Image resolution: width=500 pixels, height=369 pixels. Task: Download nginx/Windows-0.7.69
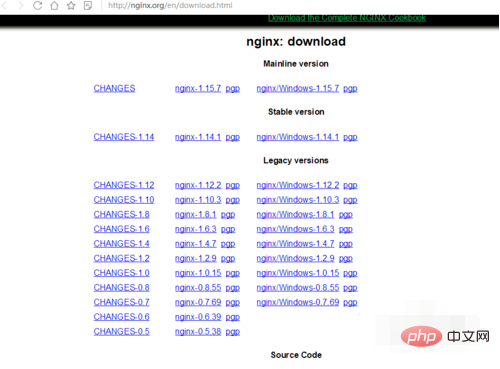point(298,302)
